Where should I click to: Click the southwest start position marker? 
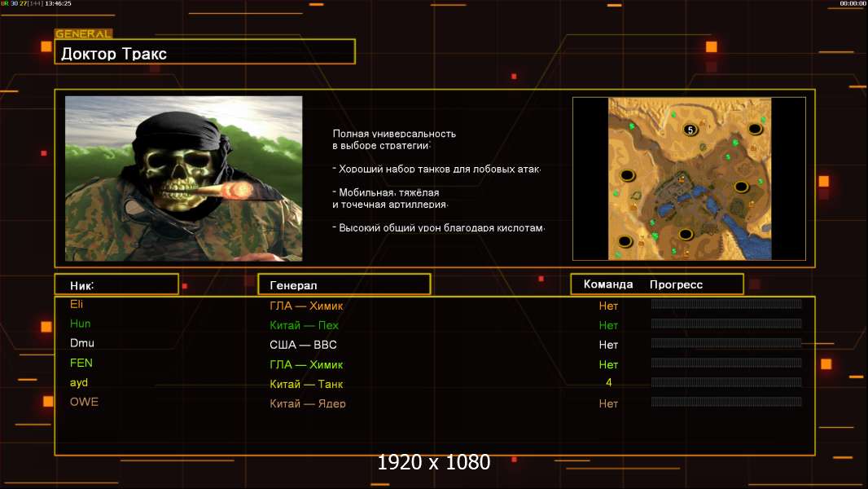pyautogui.click(x=625, y=240)
